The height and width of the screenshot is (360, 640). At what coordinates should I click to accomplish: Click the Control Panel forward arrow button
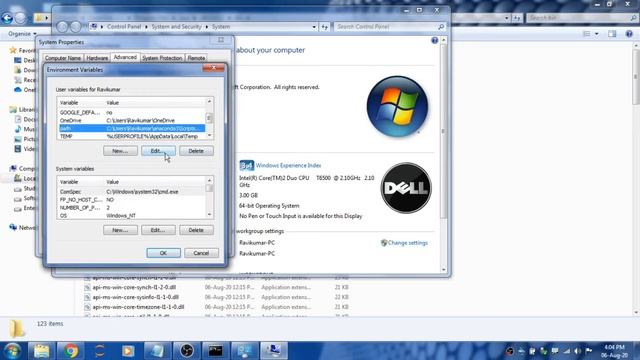pos(76,27)
